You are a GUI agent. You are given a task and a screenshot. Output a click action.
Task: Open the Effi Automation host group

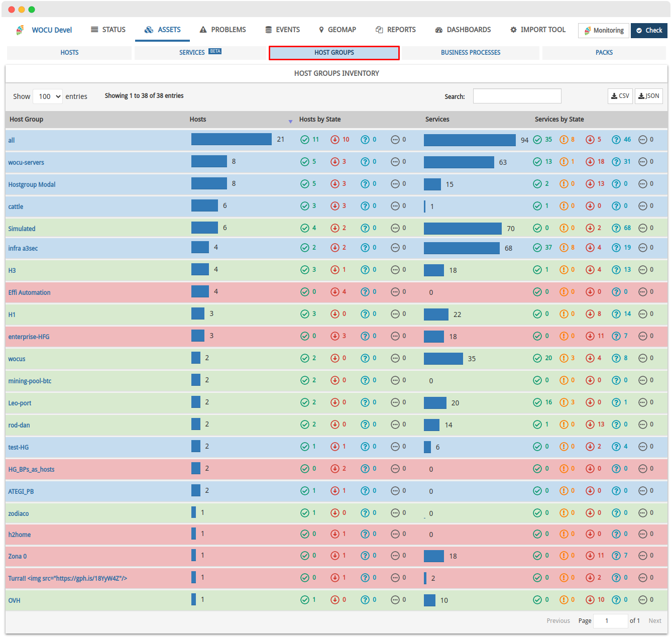[29, 292]
